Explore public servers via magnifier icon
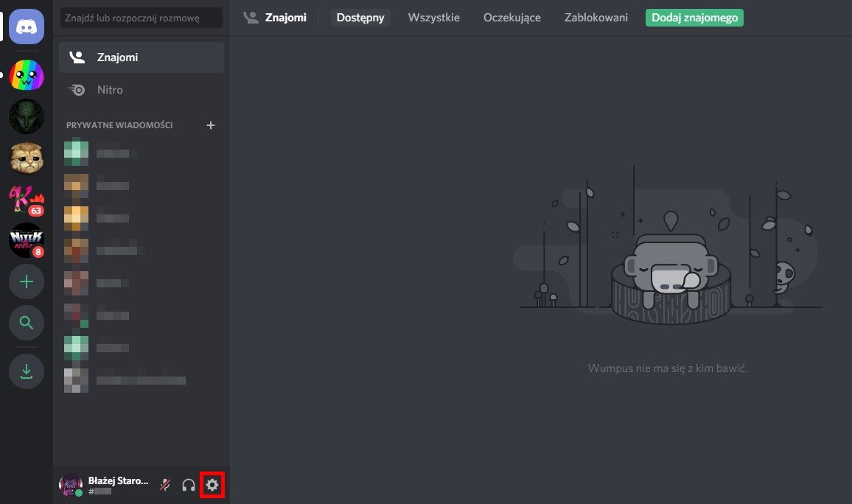This screenshot has width=852, height=504. 26,323
